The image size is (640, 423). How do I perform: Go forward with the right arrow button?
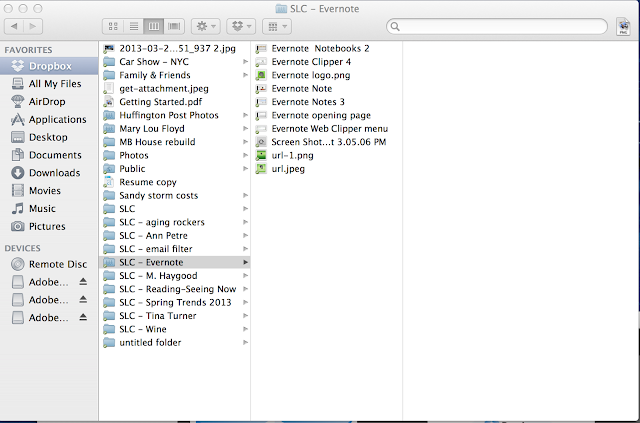coord(33,27)
